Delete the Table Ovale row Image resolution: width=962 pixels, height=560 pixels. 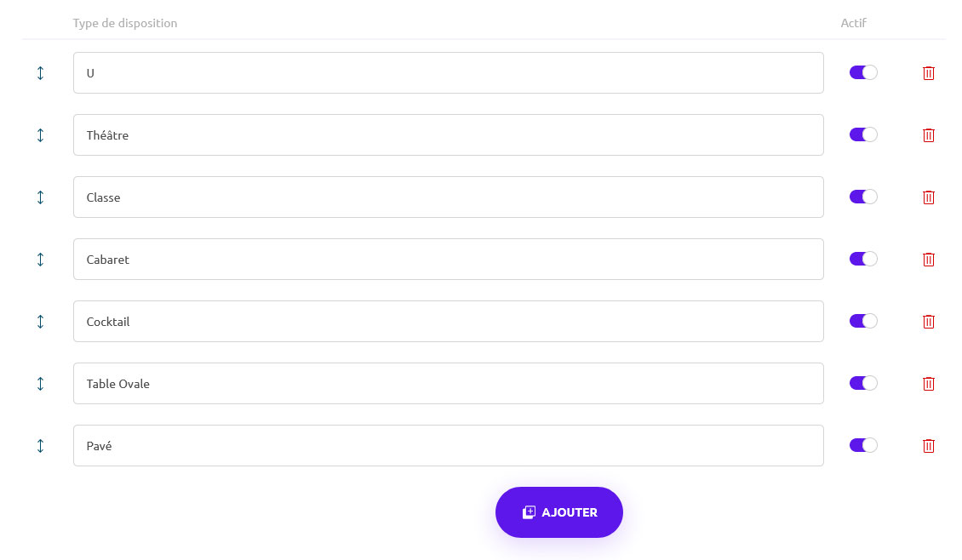pos(929,384)
